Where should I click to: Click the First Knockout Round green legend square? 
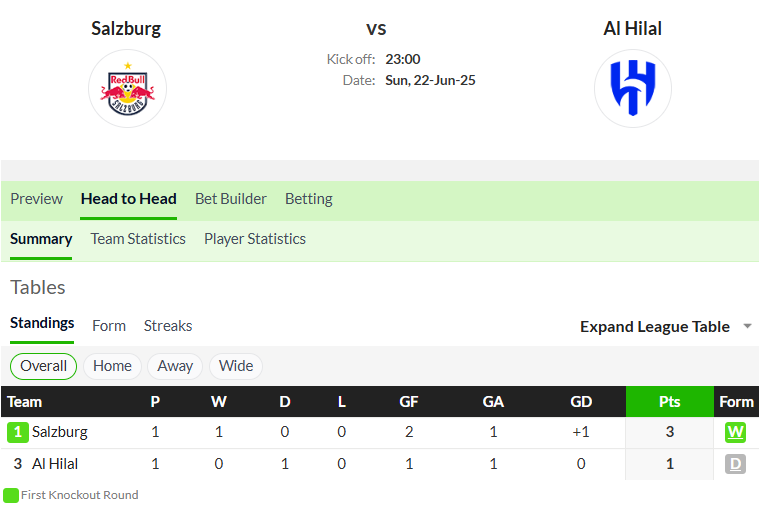point(11,495)
